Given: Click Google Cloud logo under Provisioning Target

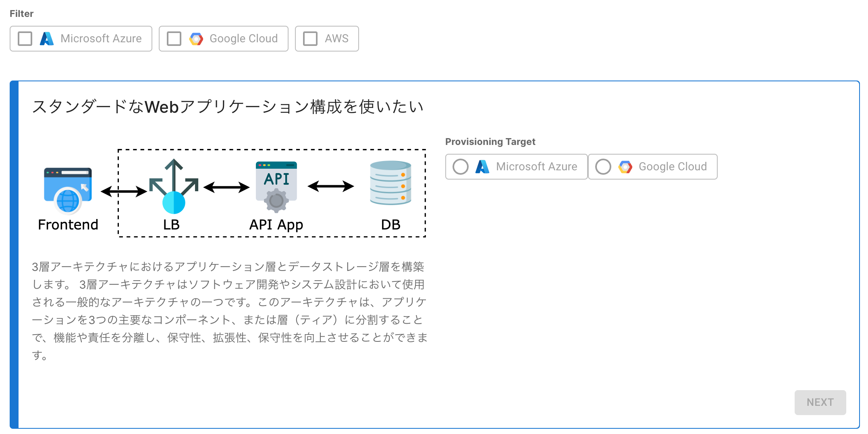Looking at the screenshot, I should pyautogui.click(x=625, y=167).
